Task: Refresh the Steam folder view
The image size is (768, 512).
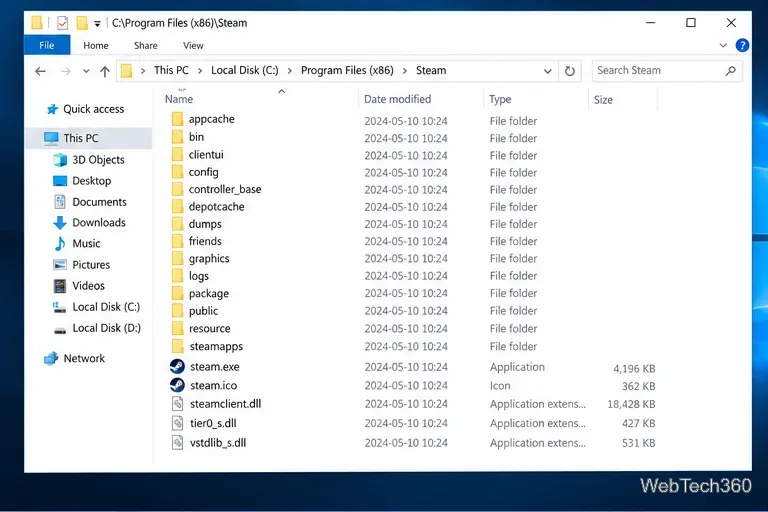Action: 570,71
